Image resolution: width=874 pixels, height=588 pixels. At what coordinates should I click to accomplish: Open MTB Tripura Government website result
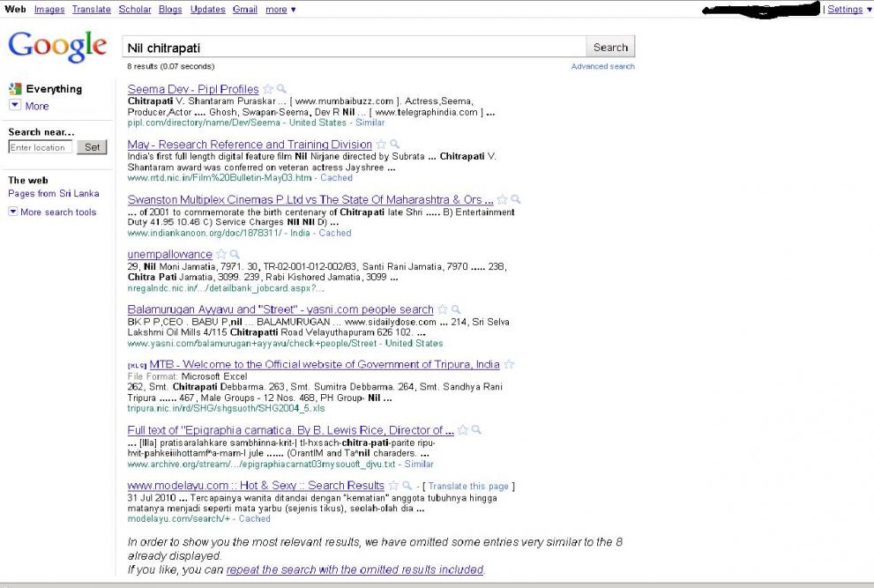325,364
